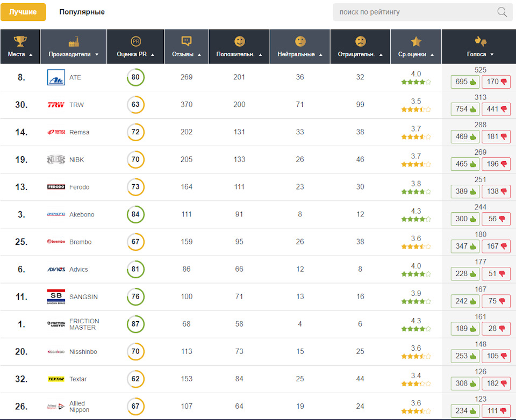This screenshot has width=516, height=420.
Task: Upvote Brembo with the 347 button
Action: pos(465,246)
